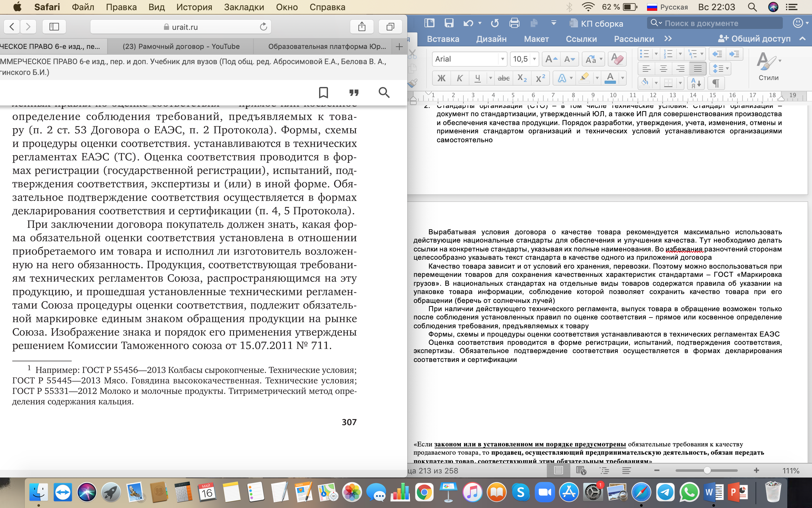The image size is (812, 508).
Task: Save the Word document
Action: 449,23
